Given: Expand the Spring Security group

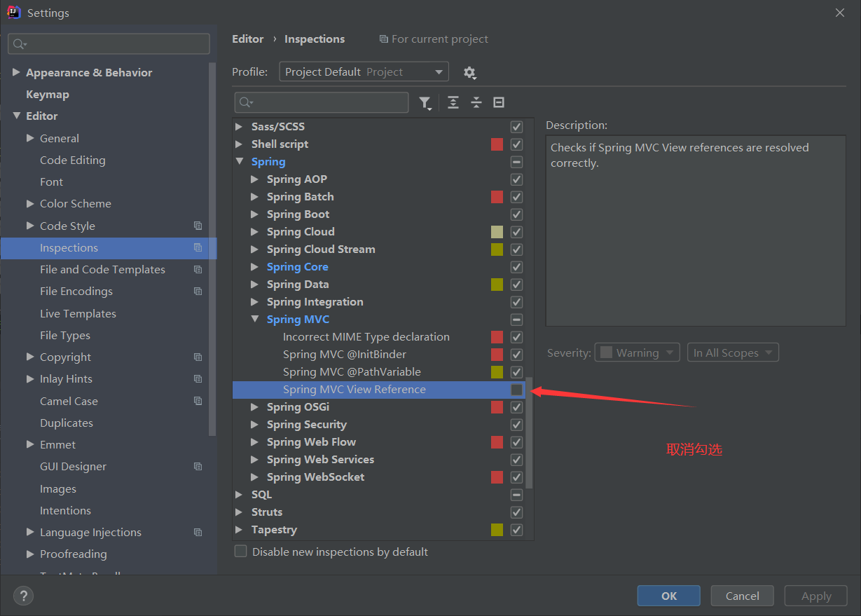Looking at the screenshot, I should (255, 425).
